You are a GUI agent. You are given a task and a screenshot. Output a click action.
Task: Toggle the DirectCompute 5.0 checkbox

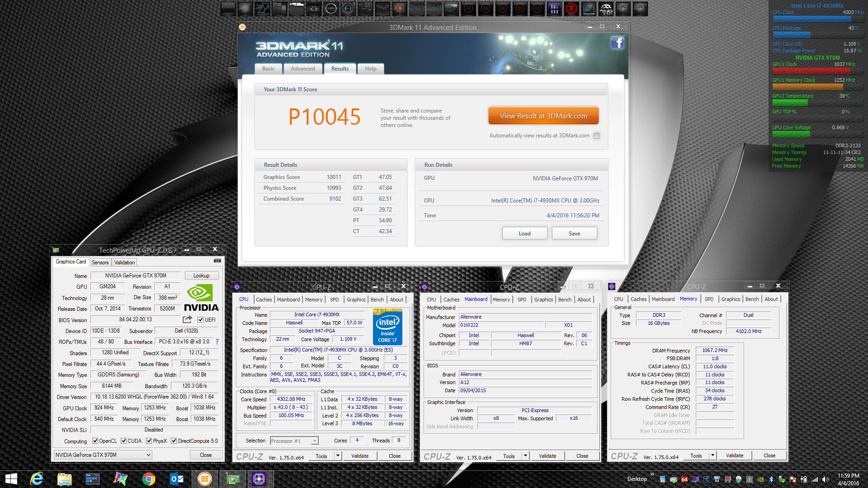[x=174, y=441]
